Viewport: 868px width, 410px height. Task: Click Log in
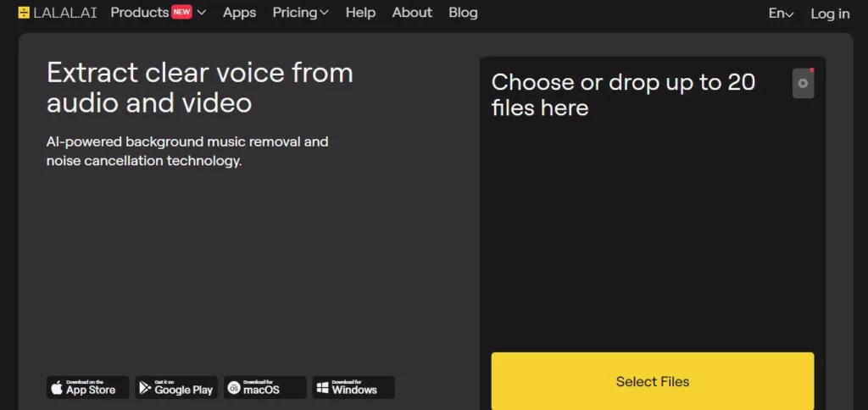[830, 14]
